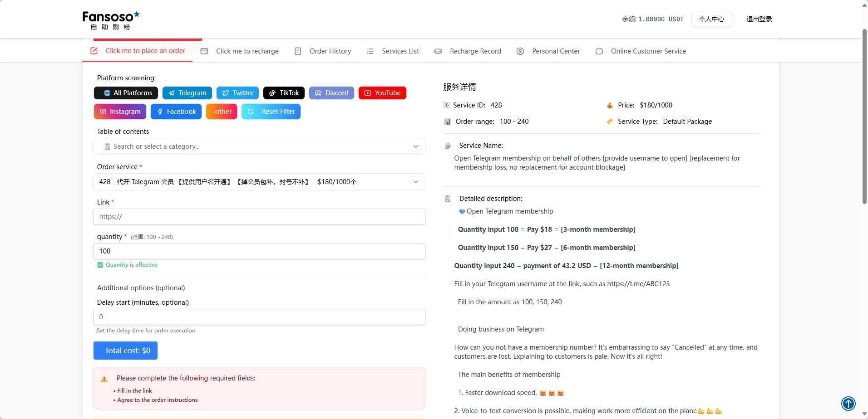Go to the Services List tab

point(393,51)
